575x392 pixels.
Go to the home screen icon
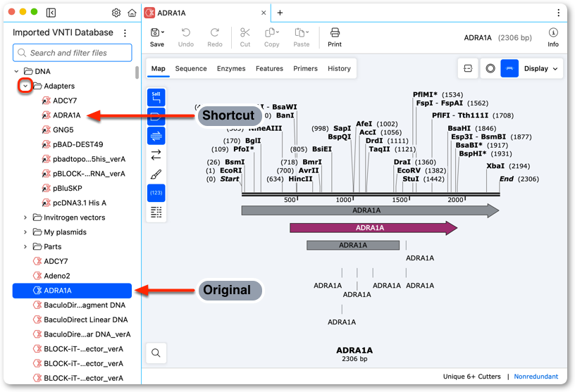(x=132, y=13)
